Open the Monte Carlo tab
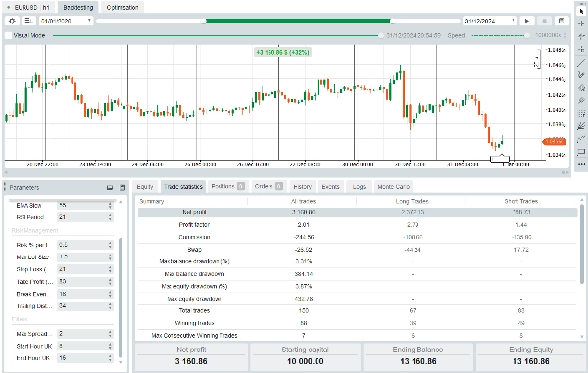Image resolution: width=588 pixels, height=373 pixels. 393,186
